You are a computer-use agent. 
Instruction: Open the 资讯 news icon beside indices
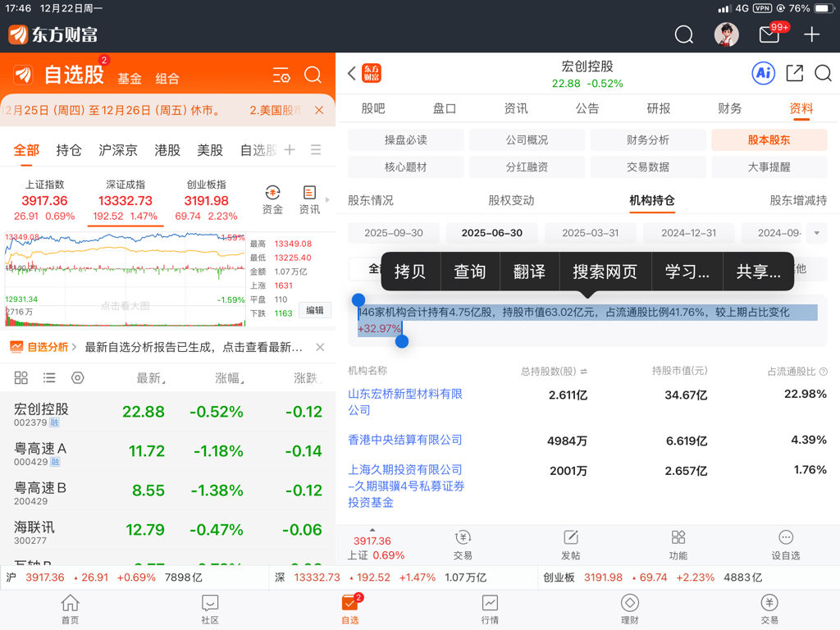pos(309,200)
